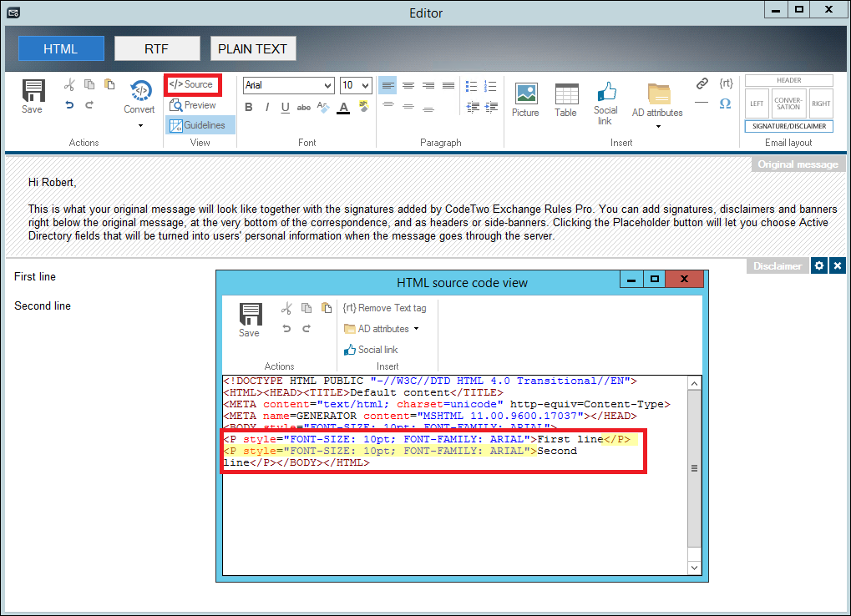
Task: Toggle Underline formatting button
Action: [285, 107]
